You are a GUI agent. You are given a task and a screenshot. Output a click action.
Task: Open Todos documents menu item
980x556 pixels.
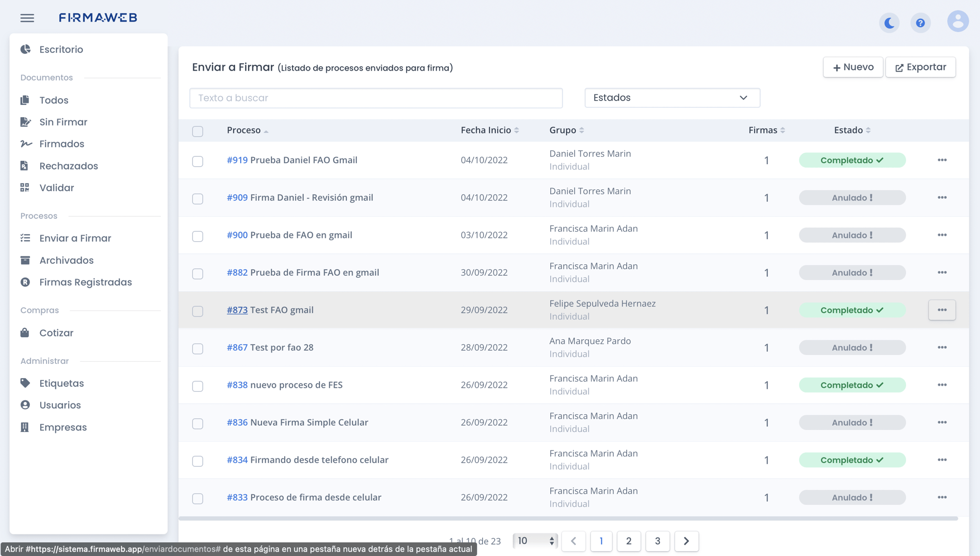click(54, 100)
